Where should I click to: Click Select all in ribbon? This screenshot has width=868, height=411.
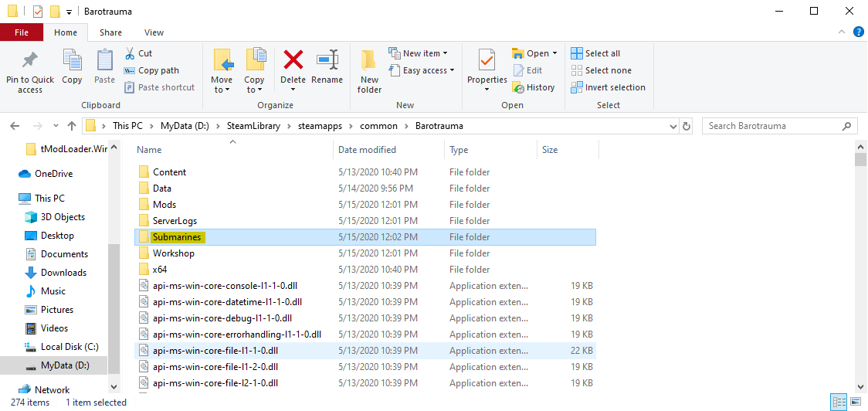pyautogui.click(x=595, y=53)
